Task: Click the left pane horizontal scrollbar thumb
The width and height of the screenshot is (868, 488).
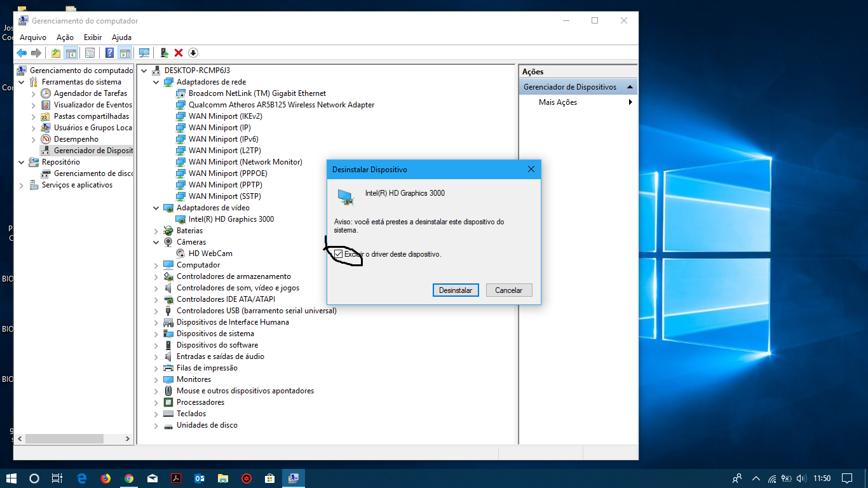Action: (64, 438)
